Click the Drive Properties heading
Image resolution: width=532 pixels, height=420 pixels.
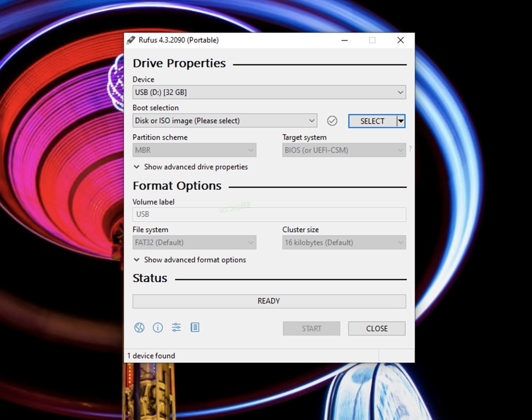179,63
